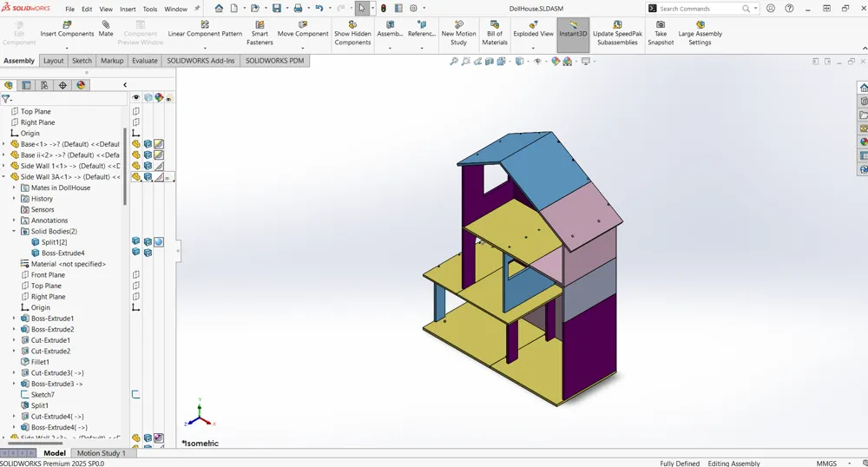Open the Bill of Materials tool
Image resolution: width=868 pixels, height=467 pixels.
tap(495, 33)
